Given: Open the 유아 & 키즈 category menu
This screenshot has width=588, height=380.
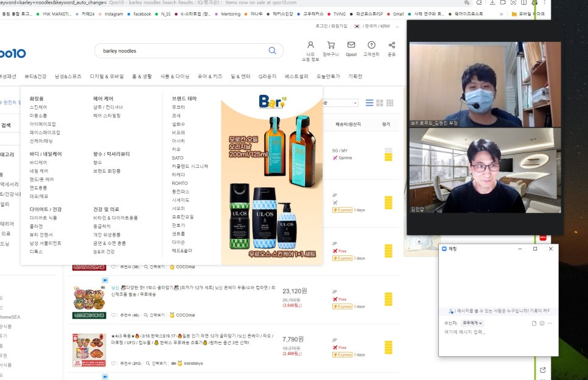Looking at the screenshot, I should pyautogui.click(x=210, y=77).
